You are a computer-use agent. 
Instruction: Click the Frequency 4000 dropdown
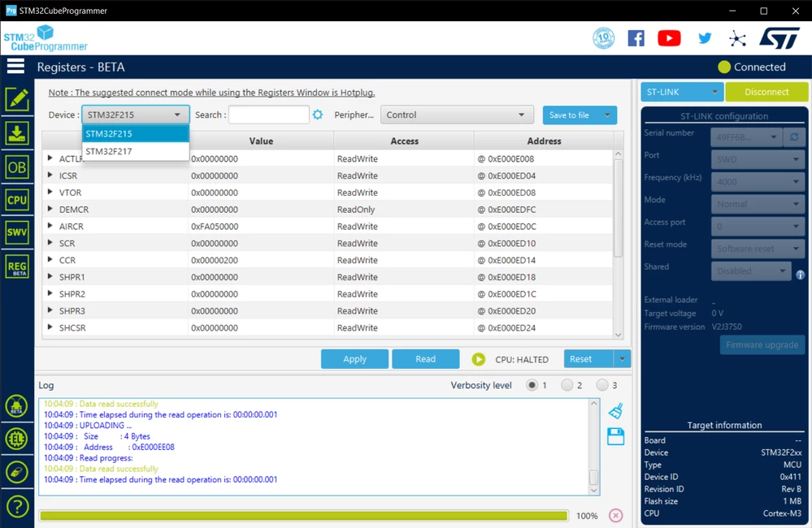pos(758,182)
